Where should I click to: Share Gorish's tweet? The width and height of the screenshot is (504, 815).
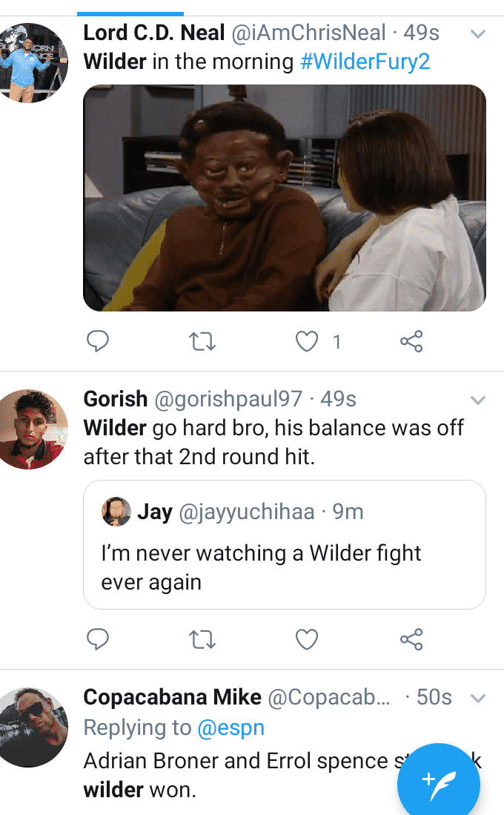(411, 639)
